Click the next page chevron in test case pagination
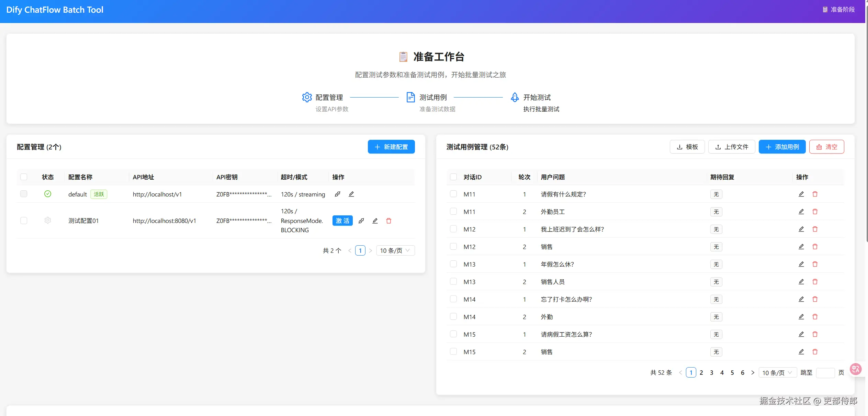This screenshot has height=416, width=868. click(753, 372)
